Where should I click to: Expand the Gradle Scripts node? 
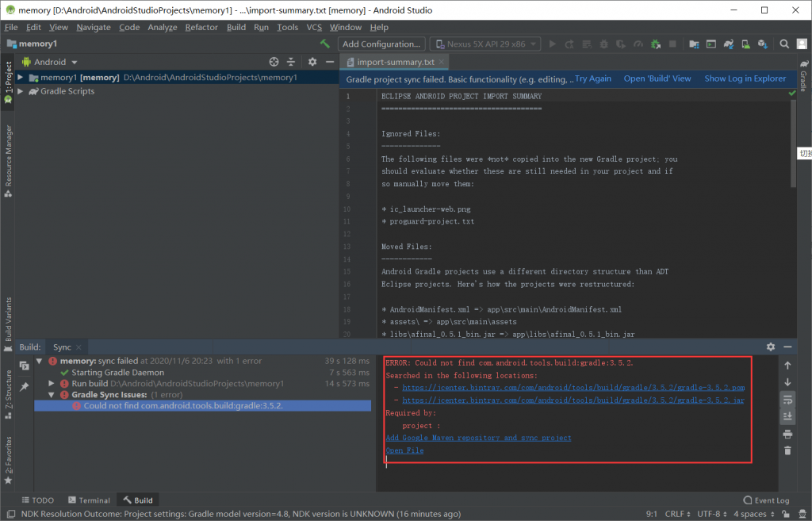tap(20, 91)
